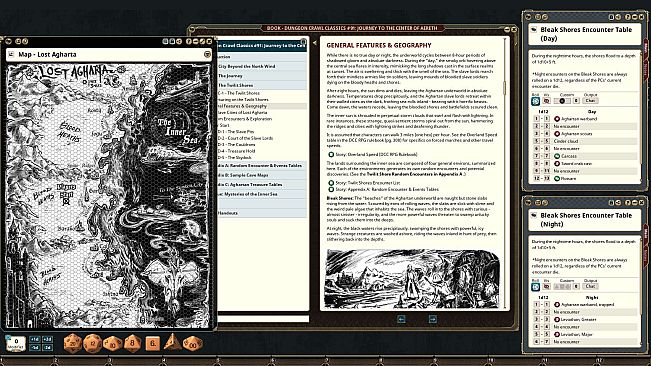Open Carcass link in Day table
The image size is (651, 366).
pos(565,156)
